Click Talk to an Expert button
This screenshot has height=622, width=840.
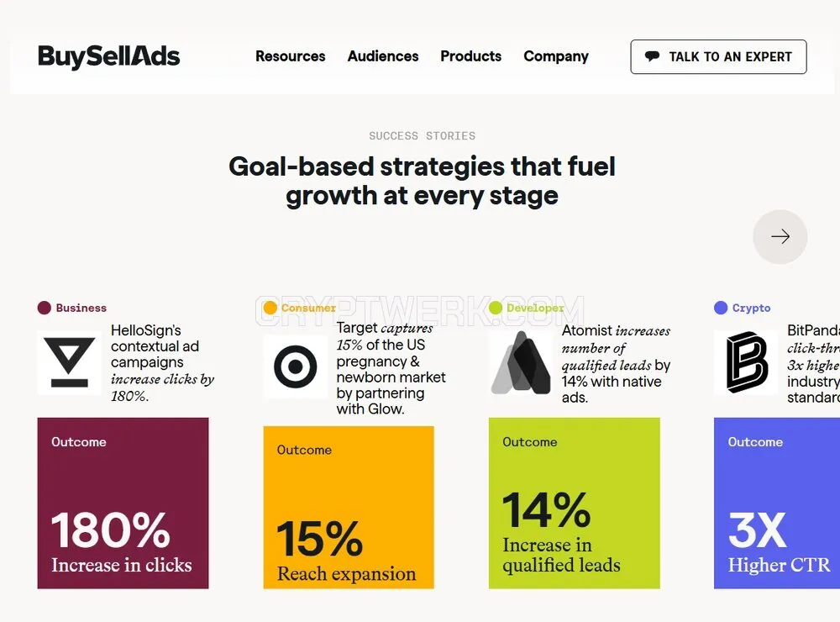(718, 57)
